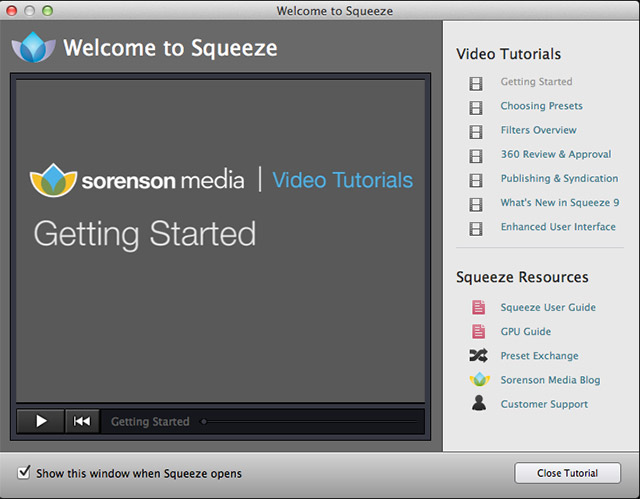Viewport: 640px width, 499px height.
Task: Open the Getting Started tutorial link
Action: 536,82
